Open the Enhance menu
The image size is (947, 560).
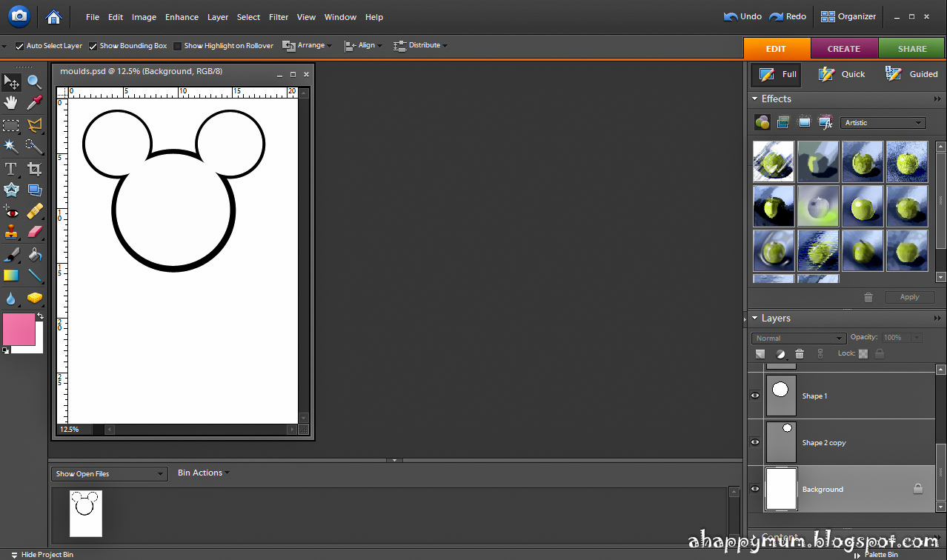[x=182, y=17]
